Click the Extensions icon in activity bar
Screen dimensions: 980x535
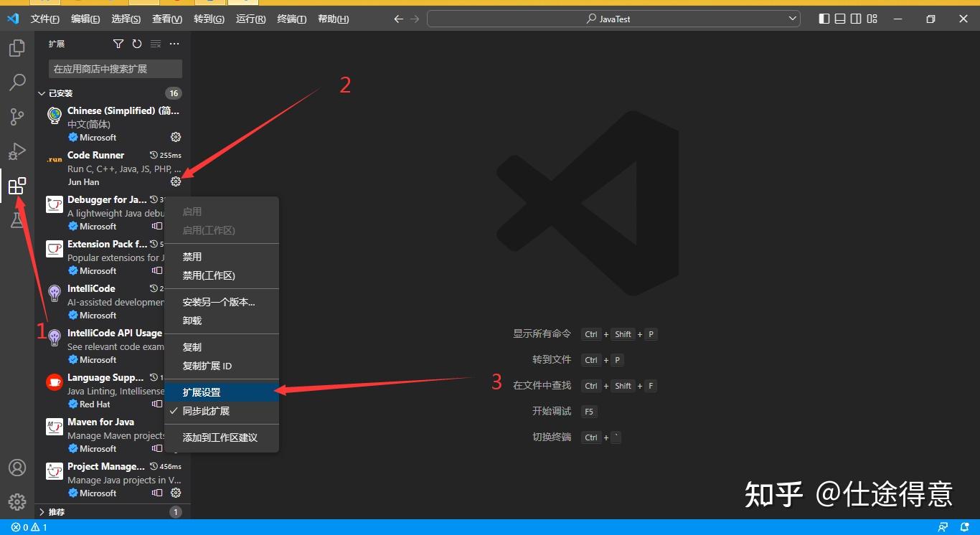click(x=17, y=186)
